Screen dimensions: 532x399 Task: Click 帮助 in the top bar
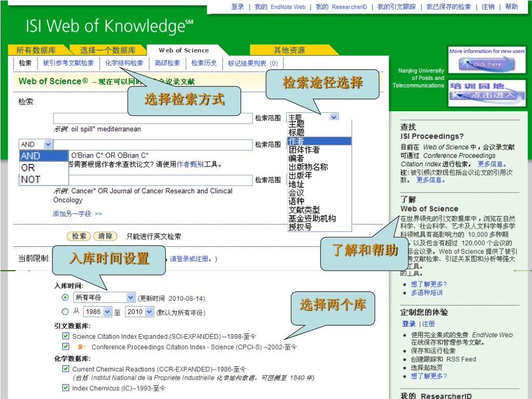[512, 6]
